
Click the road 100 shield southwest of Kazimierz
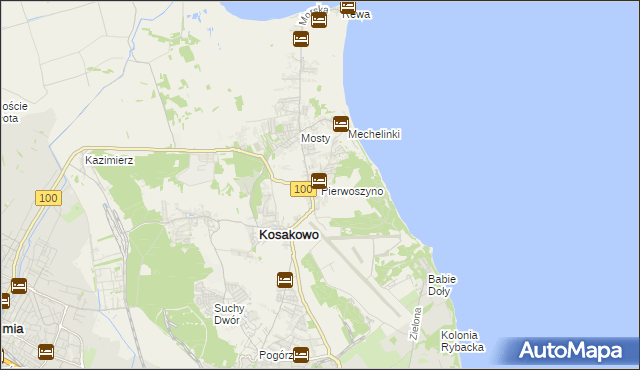[x=48, y=198]
